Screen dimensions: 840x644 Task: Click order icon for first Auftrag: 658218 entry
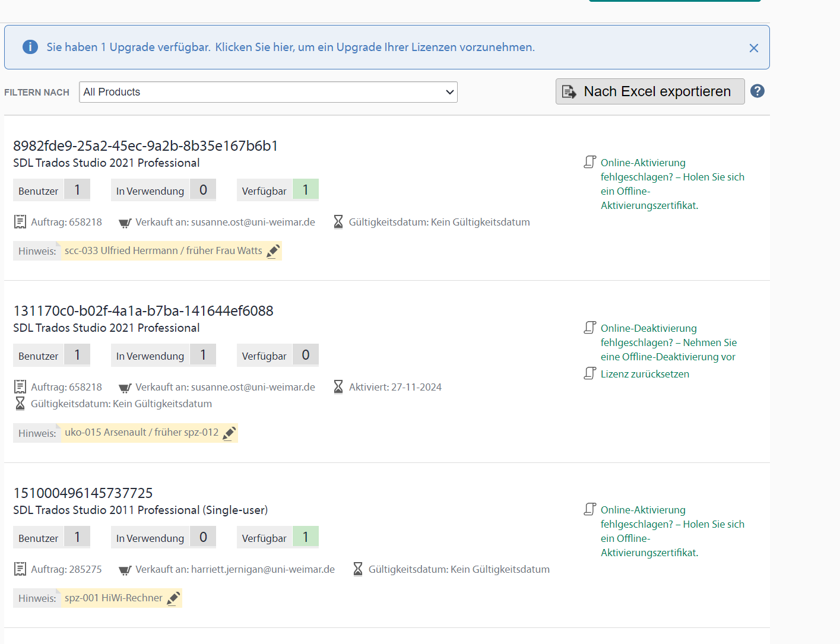click(20, 222)
